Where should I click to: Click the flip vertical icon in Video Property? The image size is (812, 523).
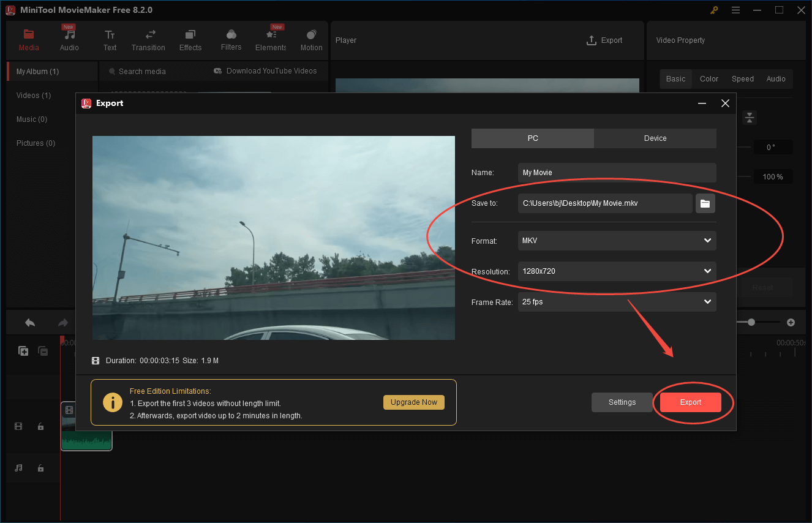point(750,118)
